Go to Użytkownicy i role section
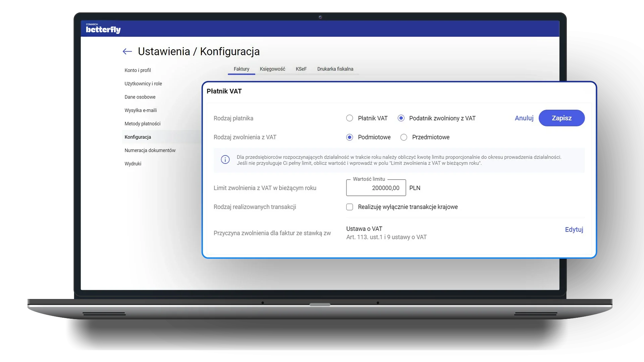Screen dimensions: 644x362 [143, 84]
